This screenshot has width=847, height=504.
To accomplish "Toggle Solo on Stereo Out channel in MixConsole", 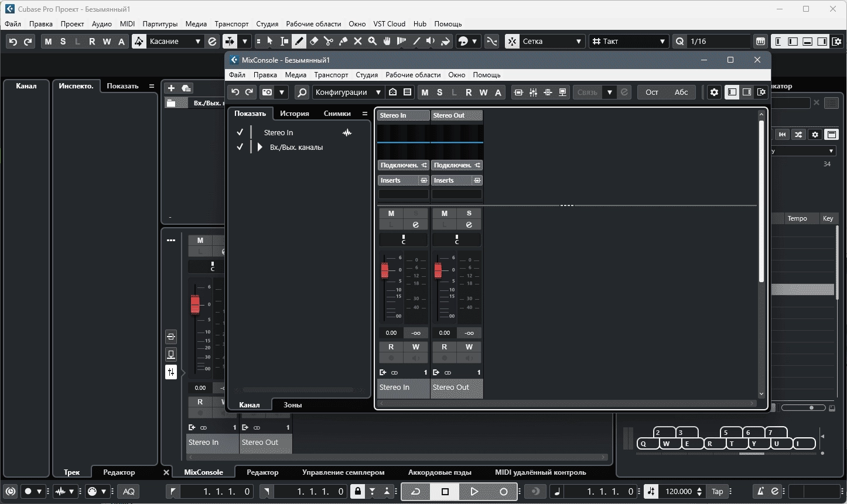I will click(469, 213).
